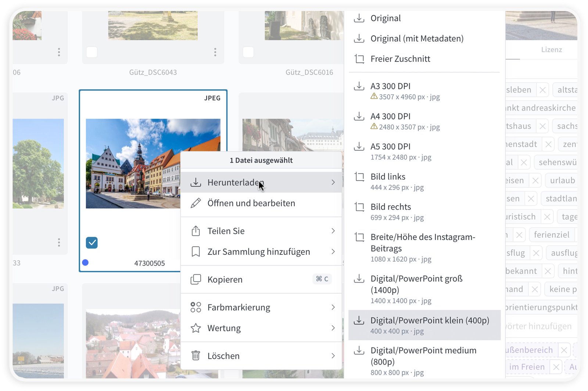Click the star icon for Wertung
Image resolution: width=588 pixels, height=391 pixels.
pos(196,328)
